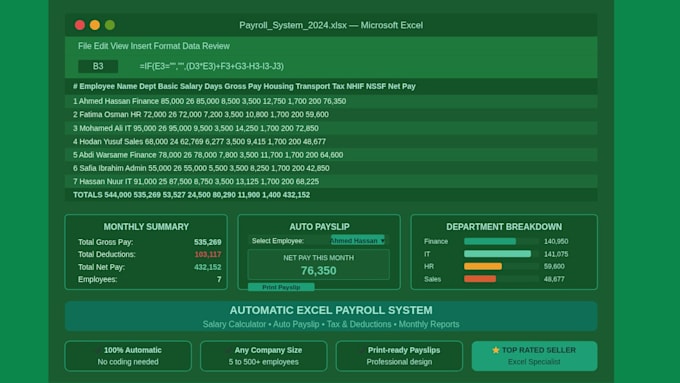
Task: Click the AUTO PAYSLIP heading
Action: (x=319, y=227)
